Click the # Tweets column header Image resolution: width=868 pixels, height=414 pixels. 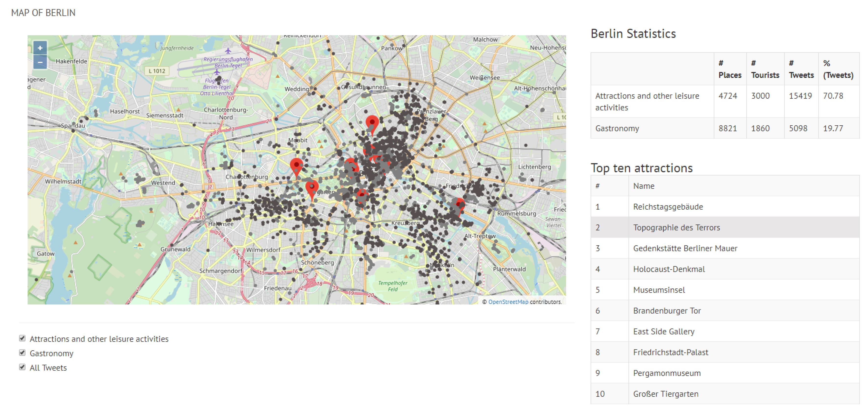coord(801,69)
